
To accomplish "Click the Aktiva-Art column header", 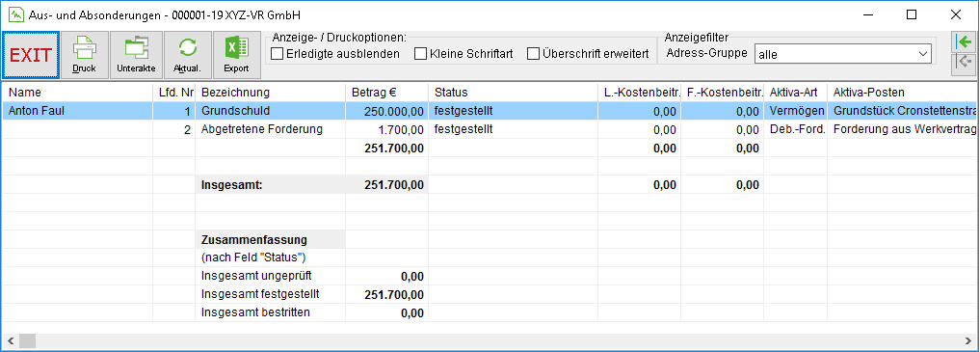I will click(796, 93).
